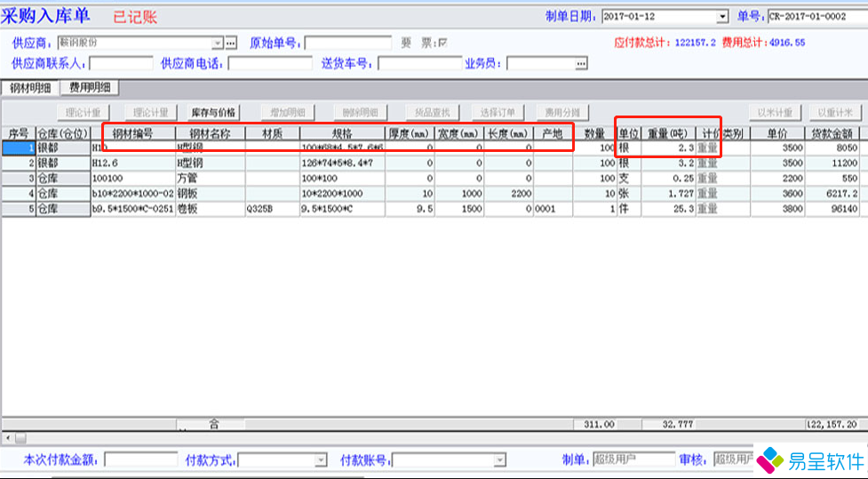
Task: Click the 供应商电话 input field
Action: pyautogui.click(x=270, y=64)
